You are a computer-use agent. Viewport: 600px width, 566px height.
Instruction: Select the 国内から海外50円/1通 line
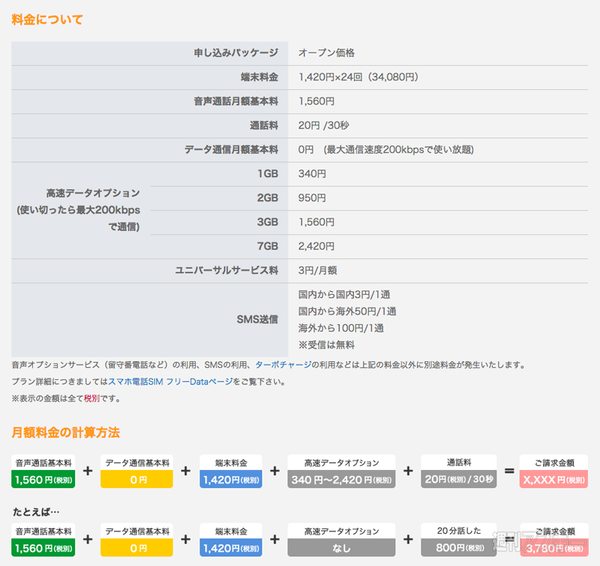click(347, 312)
